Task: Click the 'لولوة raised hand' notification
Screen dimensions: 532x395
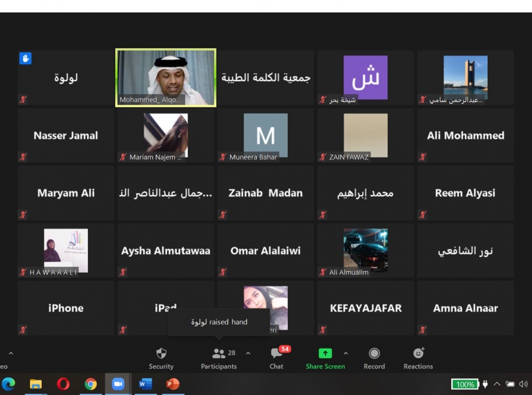Action: (x=219, y=322)
